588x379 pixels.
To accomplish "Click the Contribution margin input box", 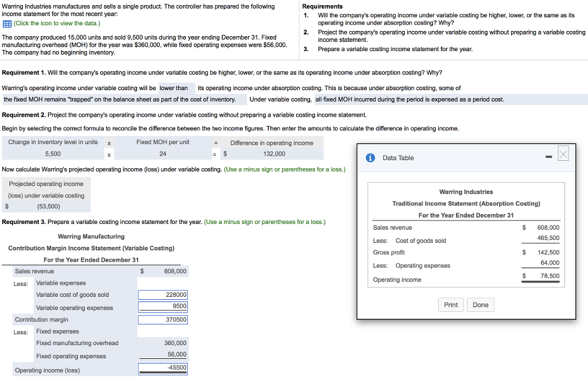I will click(x=163, y=319).
